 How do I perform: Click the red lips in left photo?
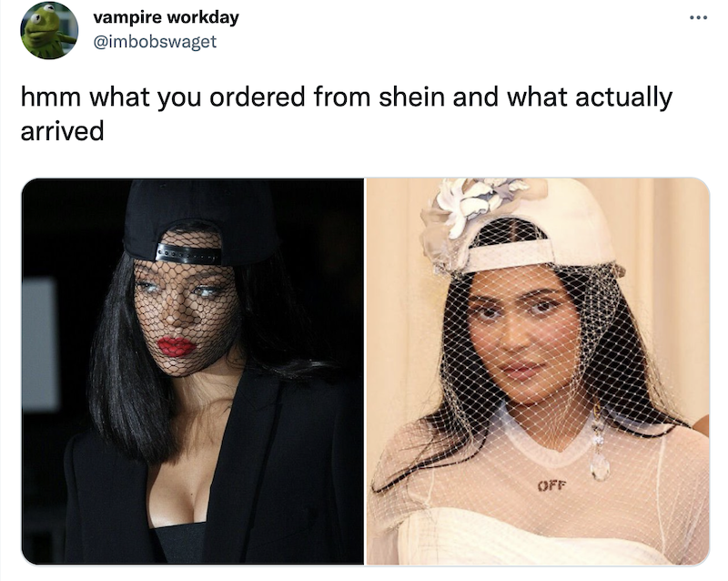tap(176, 347)
